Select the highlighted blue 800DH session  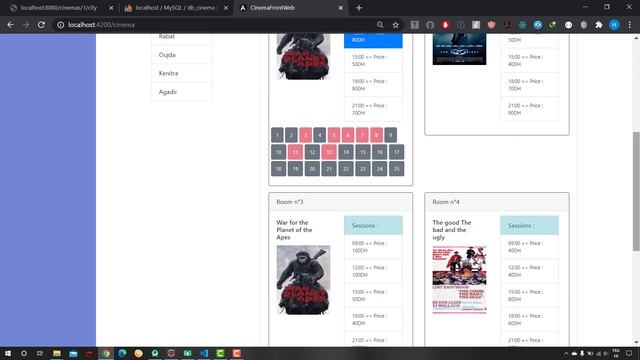(373, 40)
